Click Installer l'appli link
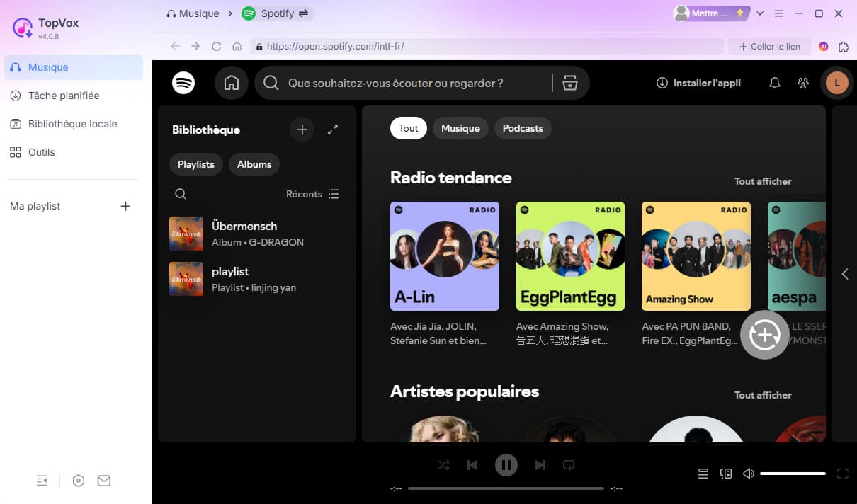Image resolution: width=857 pixels, height=504 pixels. coord(698,83)
